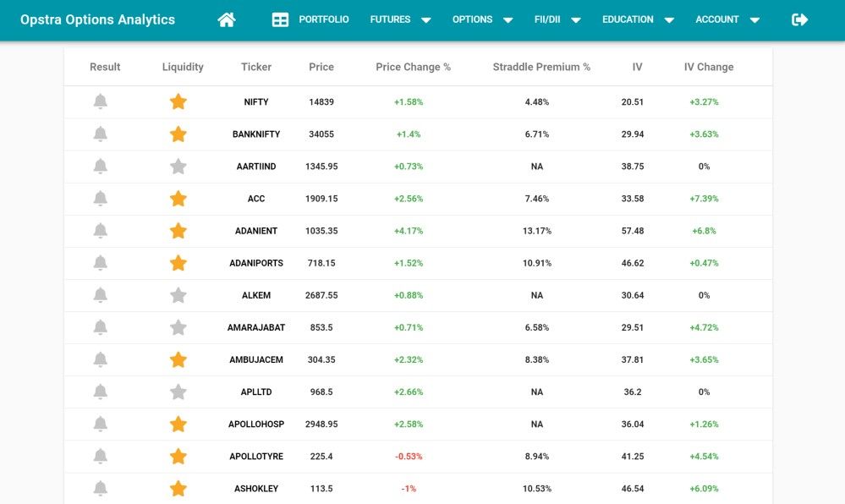Toggle the grey star for AARTIIND
Screen dimensions: 845x504
(178, 167)
